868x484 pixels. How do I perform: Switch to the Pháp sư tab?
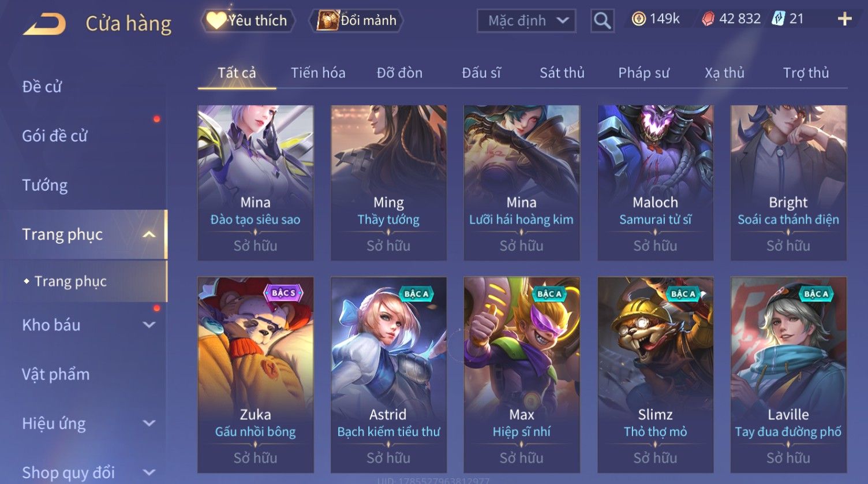point(643,73)
